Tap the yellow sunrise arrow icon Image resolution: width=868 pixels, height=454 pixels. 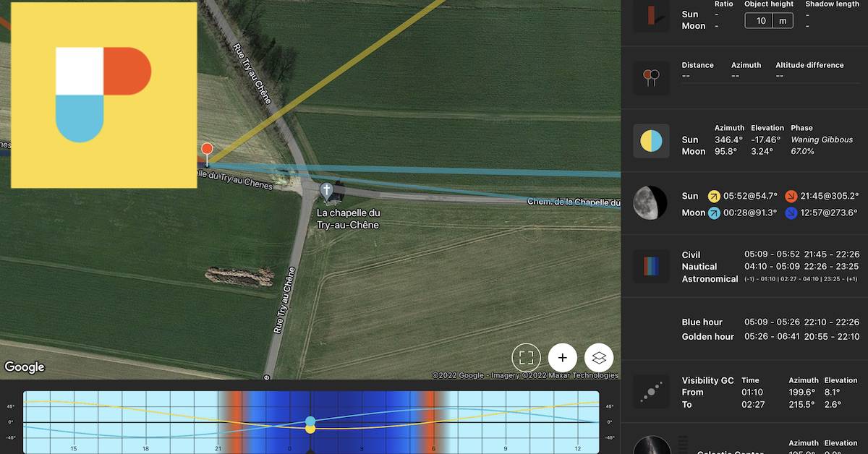pos(713,196)
